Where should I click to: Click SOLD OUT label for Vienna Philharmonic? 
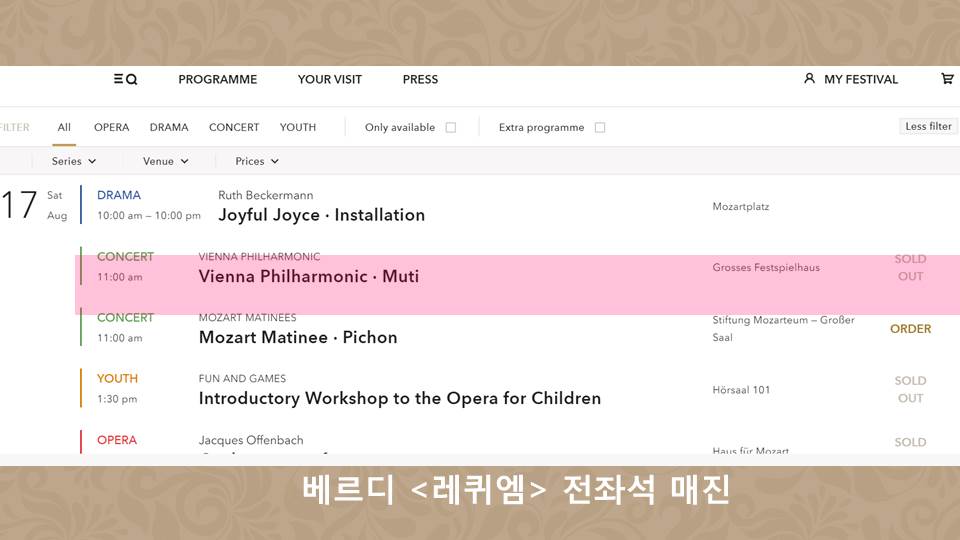(910, 268)
